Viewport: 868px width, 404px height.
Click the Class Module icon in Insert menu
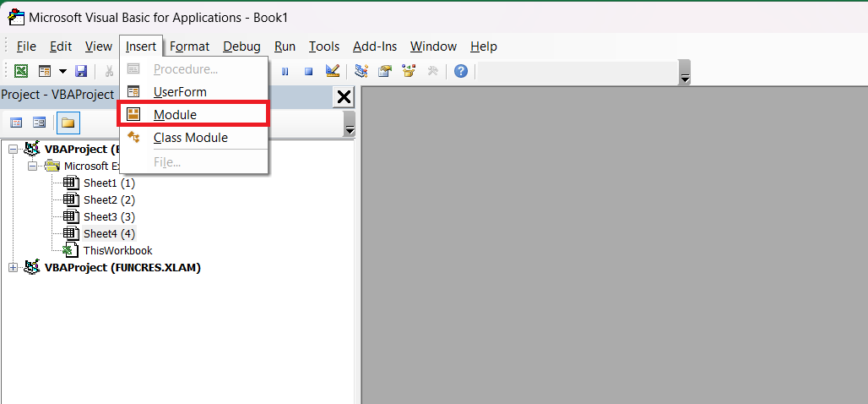[133, 137]
